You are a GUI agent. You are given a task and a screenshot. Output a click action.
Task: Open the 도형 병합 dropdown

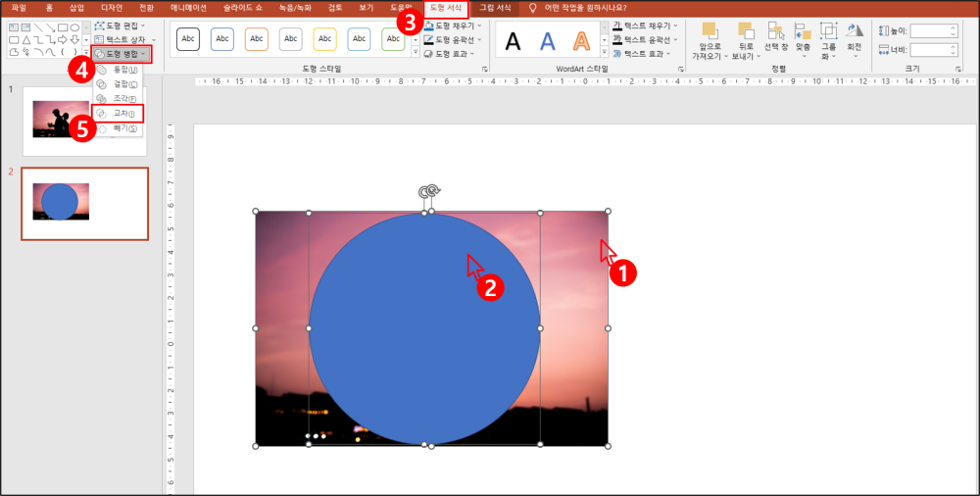122,54
